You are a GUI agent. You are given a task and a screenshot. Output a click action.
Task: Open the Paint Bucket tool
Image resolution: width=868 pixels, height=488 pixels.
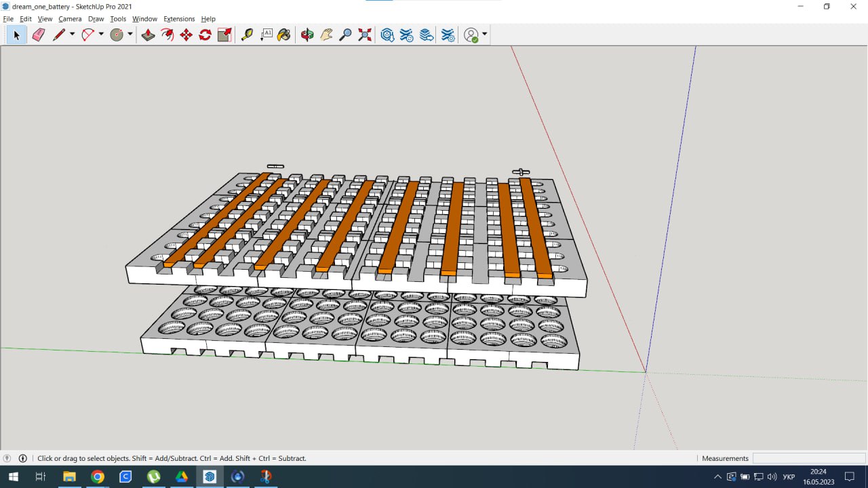(x=284, y=35)
